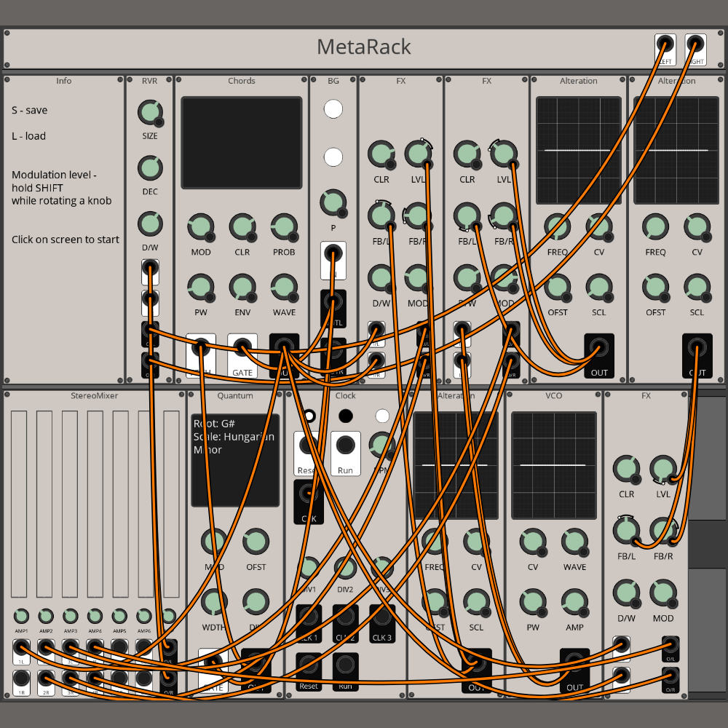Toggle the solid black round button on Clock
This screenshot has height=728, width=728.
pyautogui.click(x=346, y=416)
